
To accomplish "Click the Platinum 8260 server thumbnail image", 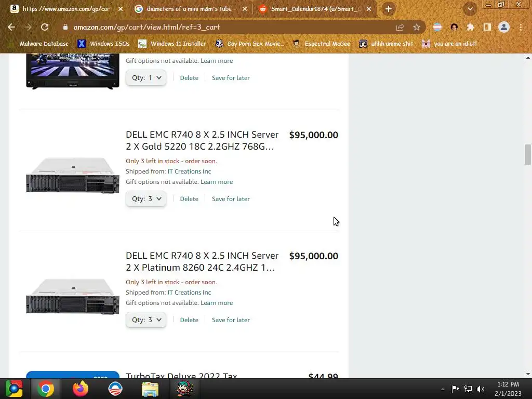I will 73,297.
